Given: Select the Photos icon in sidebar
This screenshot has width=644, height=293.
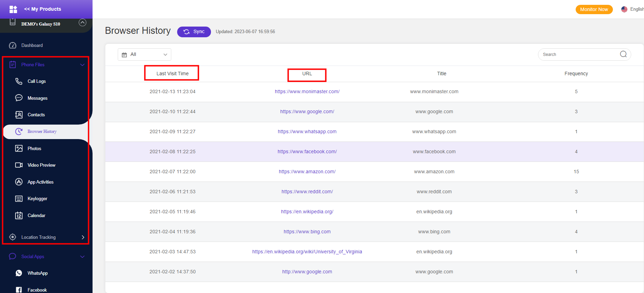Looking at the screenshot, I should coord(19,148).
